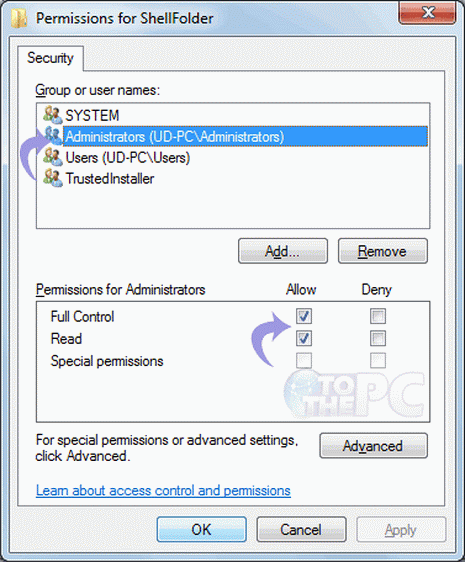Open Advanced permission settings
The image size is (465, 562).
[x=373, y=446]
